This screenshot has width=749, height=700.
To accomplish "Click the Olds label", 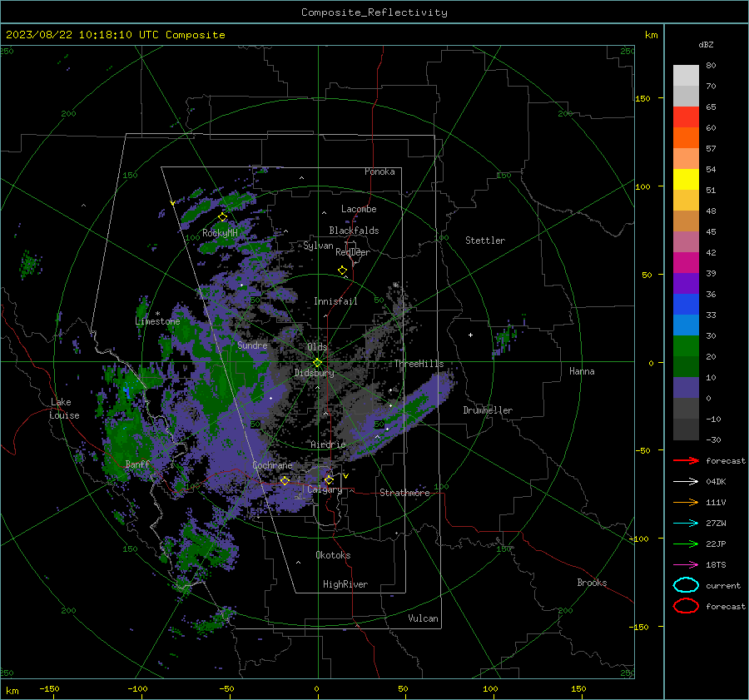I will [x=317, y=347].
